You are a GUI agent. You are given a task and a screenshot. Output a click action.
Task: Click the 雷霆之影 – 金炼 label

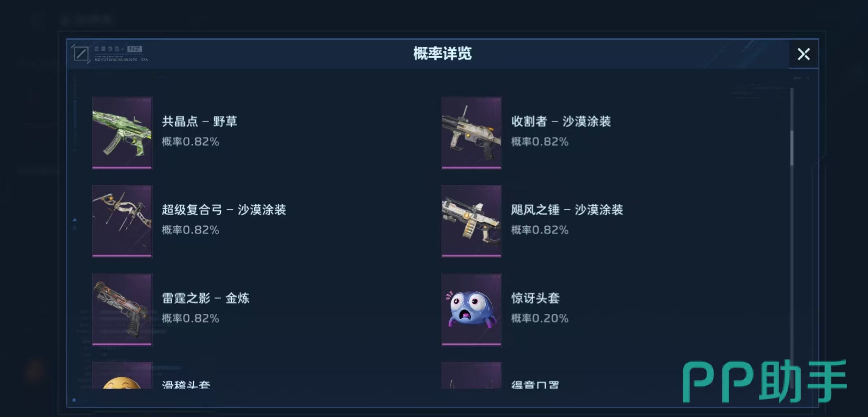coord(206,298)
